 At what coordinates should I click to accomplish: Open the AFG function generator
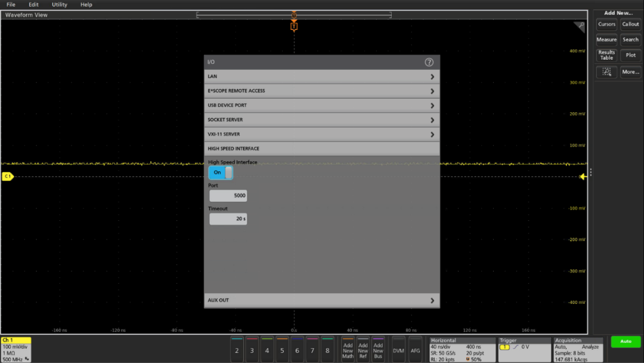pyautogui.click(x=415, y=350)
